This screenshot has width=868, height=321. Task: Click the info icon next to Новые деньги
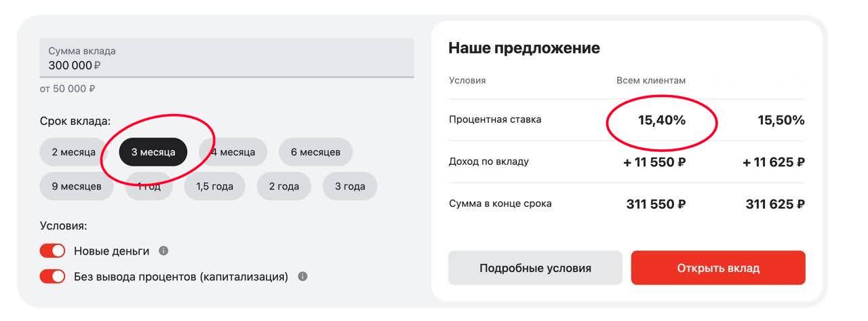[x=163, y=251]
